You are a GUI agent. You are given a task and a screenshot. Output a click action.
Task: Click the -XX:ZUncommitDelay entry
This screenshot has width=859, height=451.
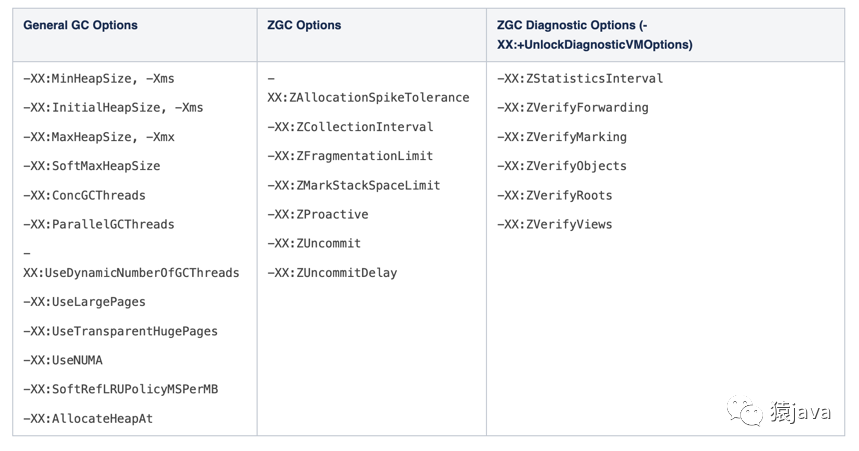point(332,273)
